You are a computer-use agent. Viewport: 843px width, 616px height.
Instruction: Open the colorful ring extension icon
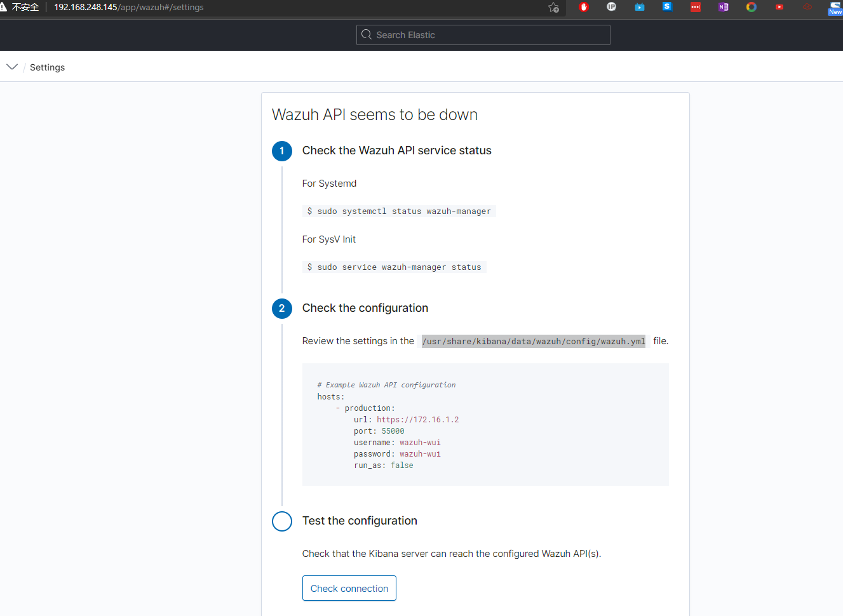(x=752, y=7)
